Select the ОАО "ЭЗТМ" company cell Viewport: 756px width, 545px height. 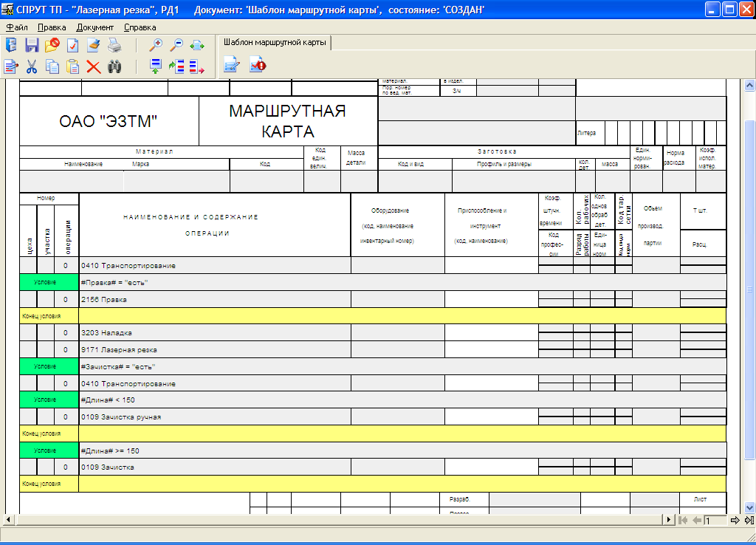109,121
